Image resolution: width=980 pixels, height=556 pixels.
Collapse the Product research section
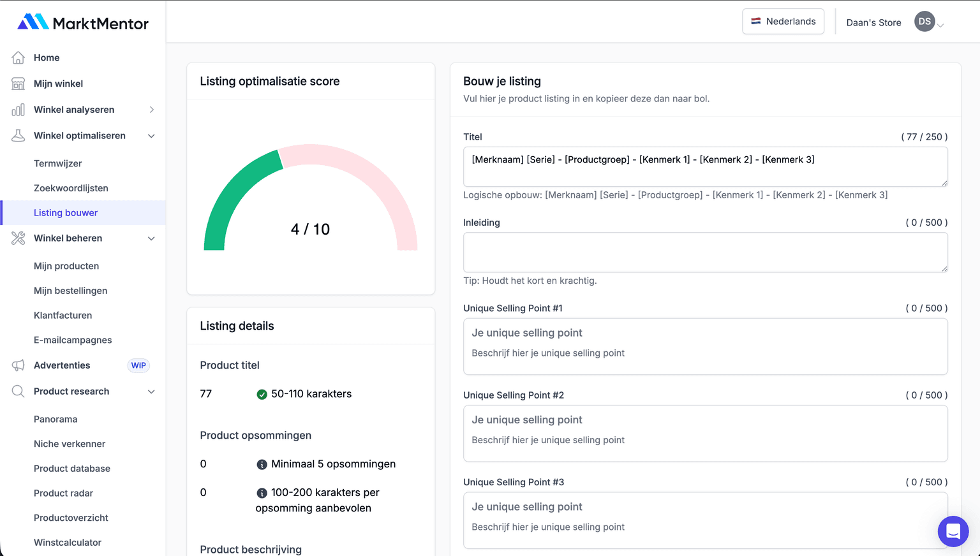[152, 391]
